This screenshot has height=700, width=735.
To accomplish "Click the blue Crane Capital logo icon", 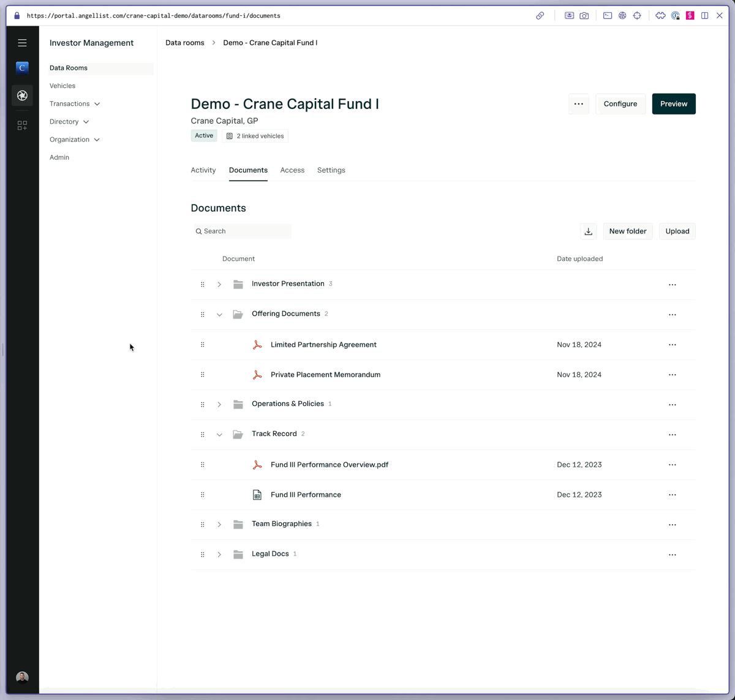I will (x=22, y=68).
